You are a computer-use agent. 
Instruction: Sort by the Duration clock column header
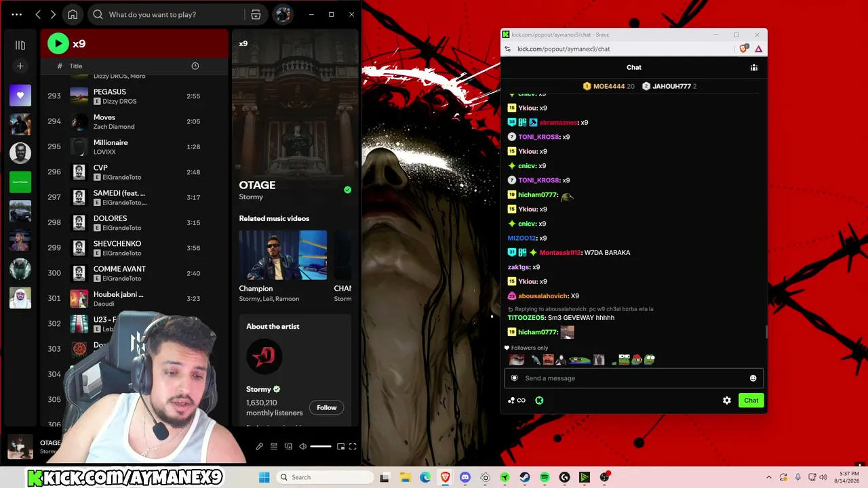[x=195, y=66]
